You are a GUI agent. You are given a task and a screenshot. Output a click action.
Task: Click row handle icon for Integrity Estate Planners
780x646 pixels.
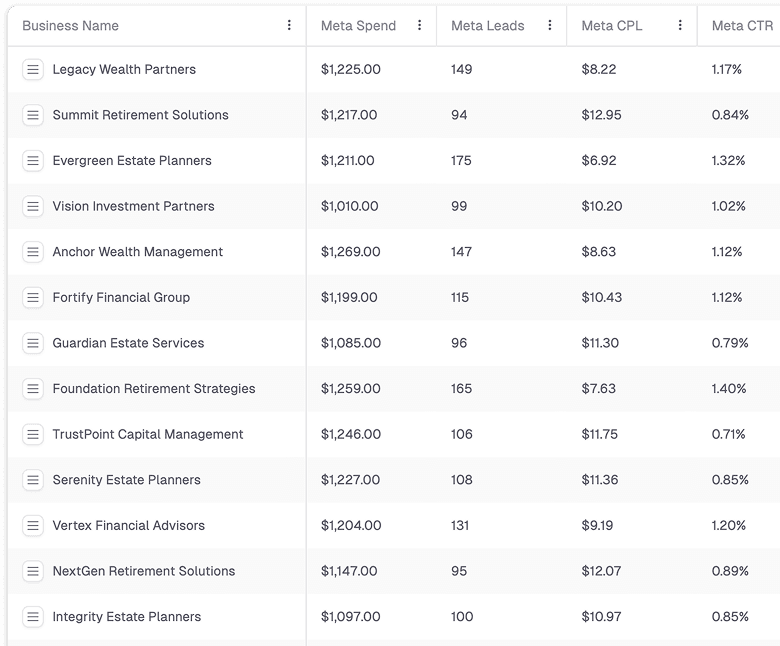point(33,617)
